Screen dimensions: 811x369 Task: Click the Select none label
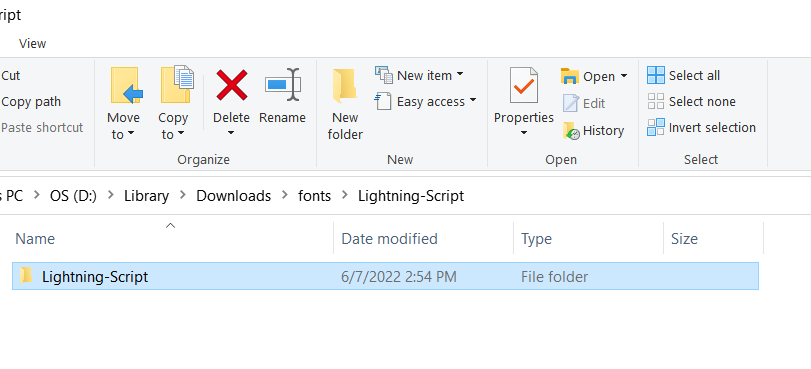coord(702,101)
